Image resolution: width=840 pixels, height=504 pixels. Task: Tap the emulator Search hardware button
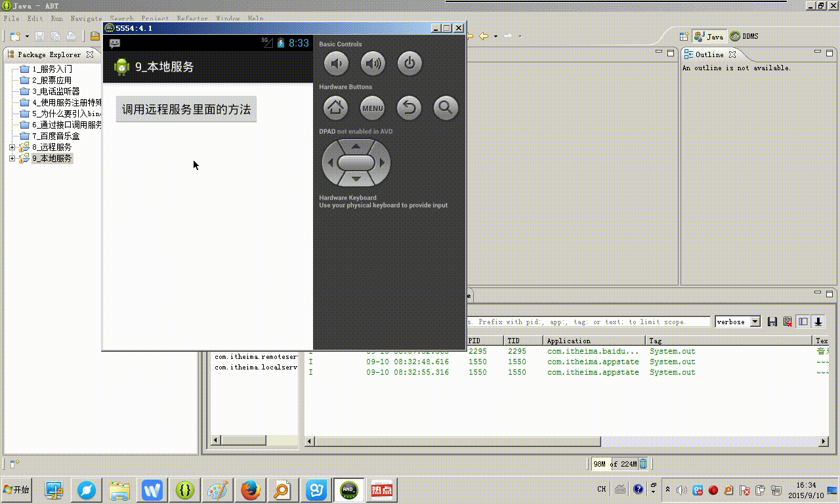point(446,108)
